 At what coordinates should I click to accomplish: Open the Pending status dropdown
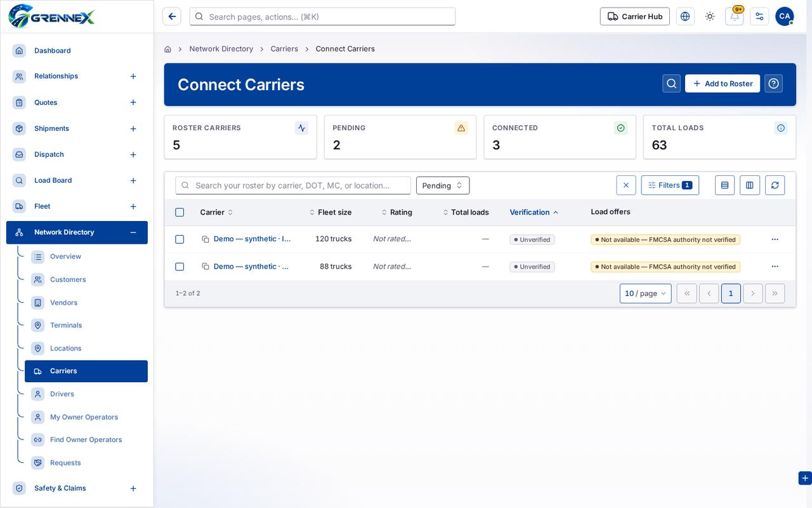click(443, 185)
